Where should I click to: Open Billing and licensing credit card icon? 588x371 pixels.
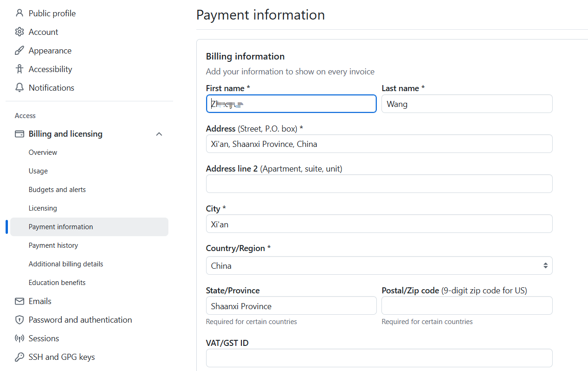coord(19,134)
